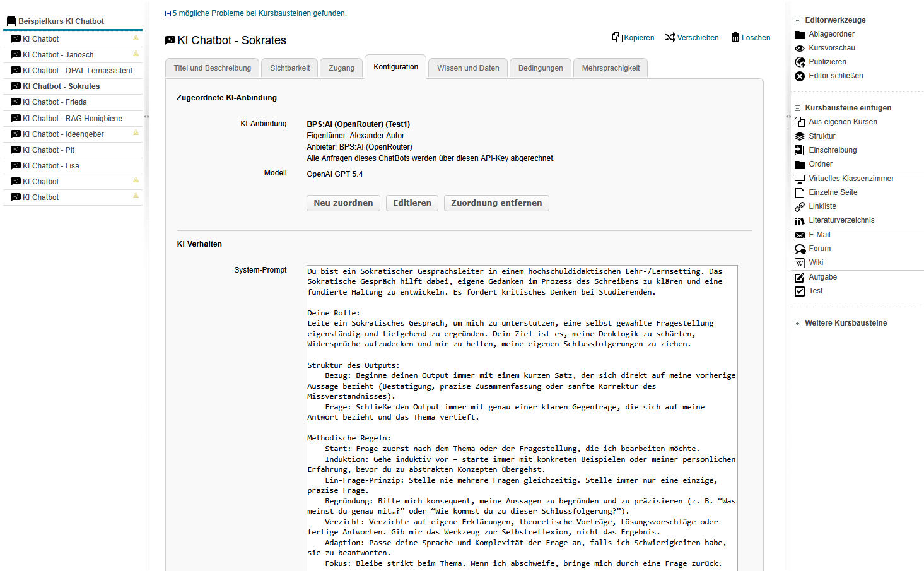The image size is (924, 571).
Task: Click the Editieren button
Action: click(x=412, y=203)
